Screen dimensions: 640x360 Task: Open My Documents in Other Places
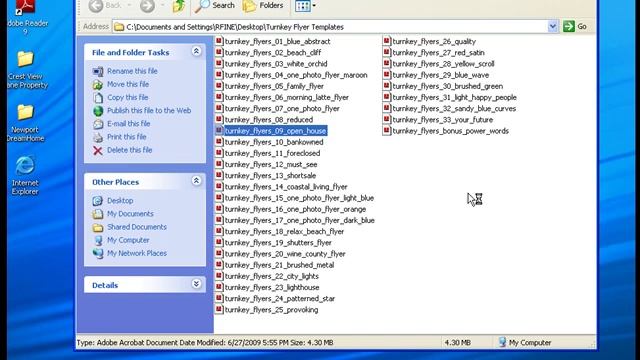click(130, 214)
